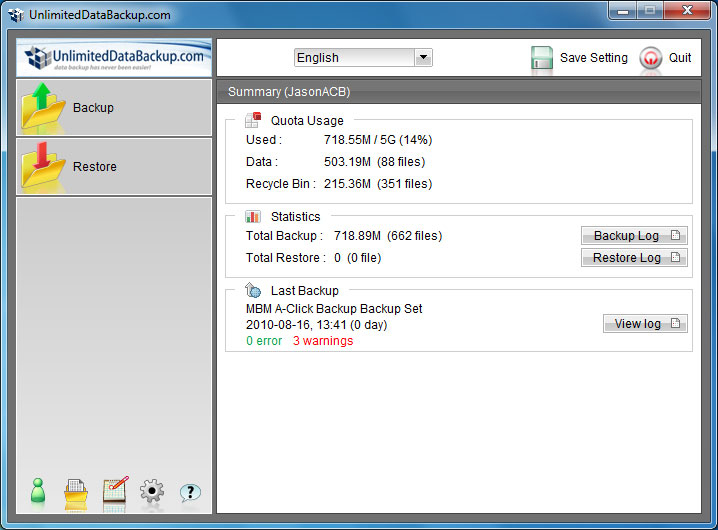Click the '0 error' text
Image resolution: width=718 pixels, height=530 pixels.
[x=264, y=341]
